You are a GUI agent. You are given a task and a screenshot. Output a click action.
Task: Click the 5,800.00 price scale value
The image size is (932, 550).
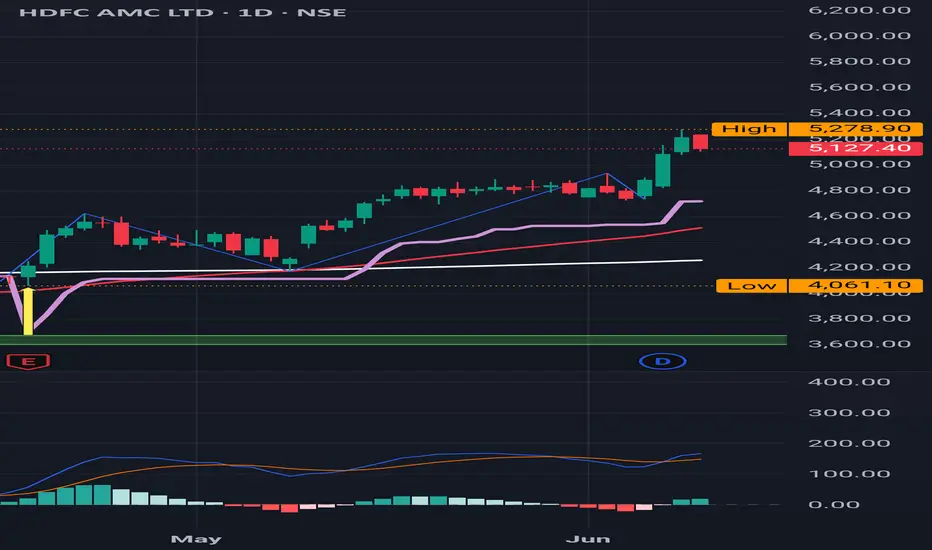(859, 61)
